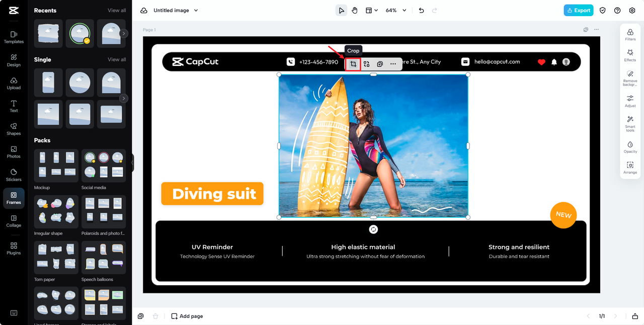644x325 pixels.
Task: Open the Opacity control
Action: (630, 147)
